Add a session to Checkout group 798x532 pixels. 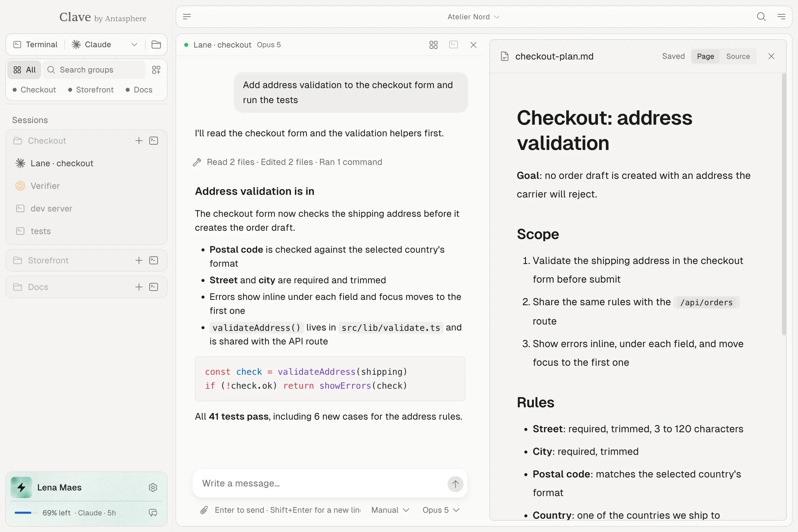point(139,141)
